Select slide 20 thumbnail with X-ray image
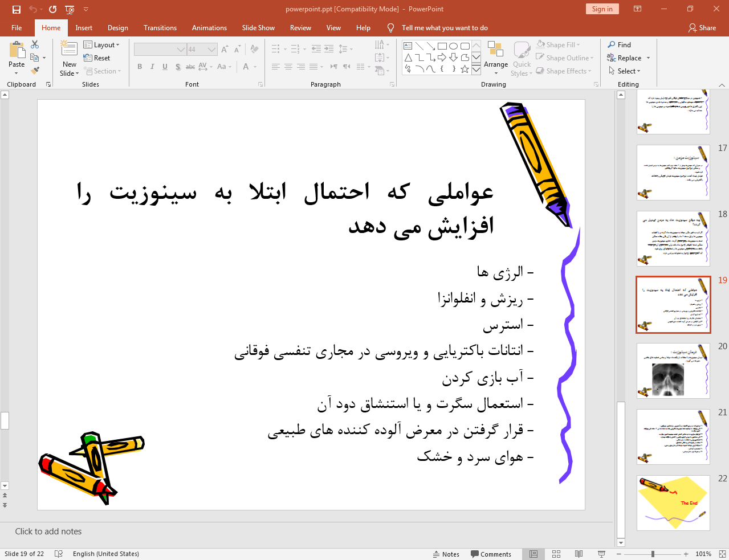Viewport: 729px width, 560px height. [673, 371]
